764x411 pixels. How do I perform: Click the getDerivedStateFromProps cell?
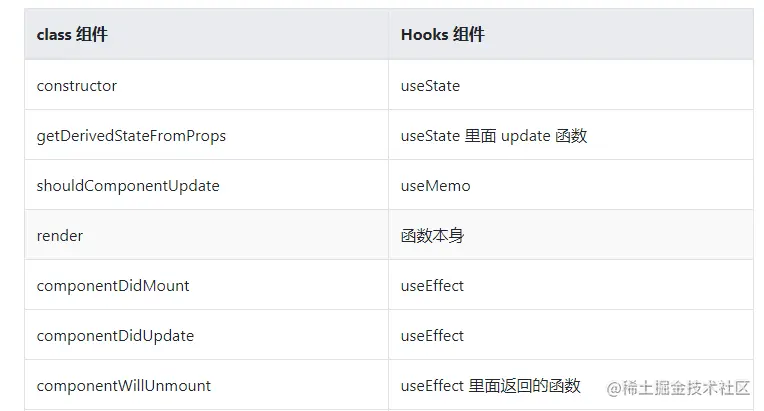[x=131, y=136]
